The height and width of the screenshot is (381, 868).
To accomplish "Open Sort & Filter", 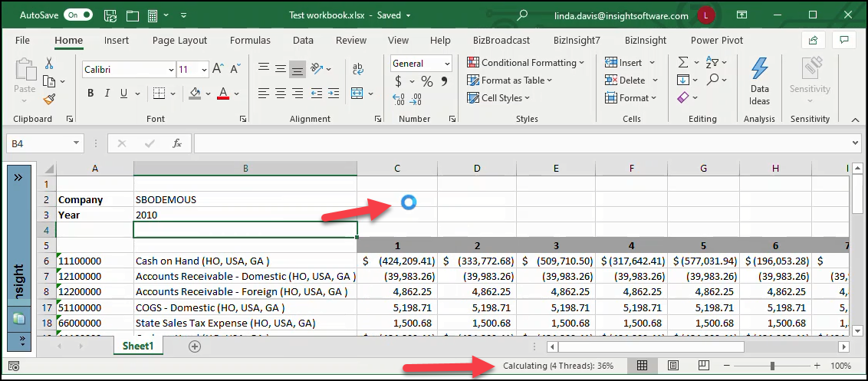I will coord(713,63).
